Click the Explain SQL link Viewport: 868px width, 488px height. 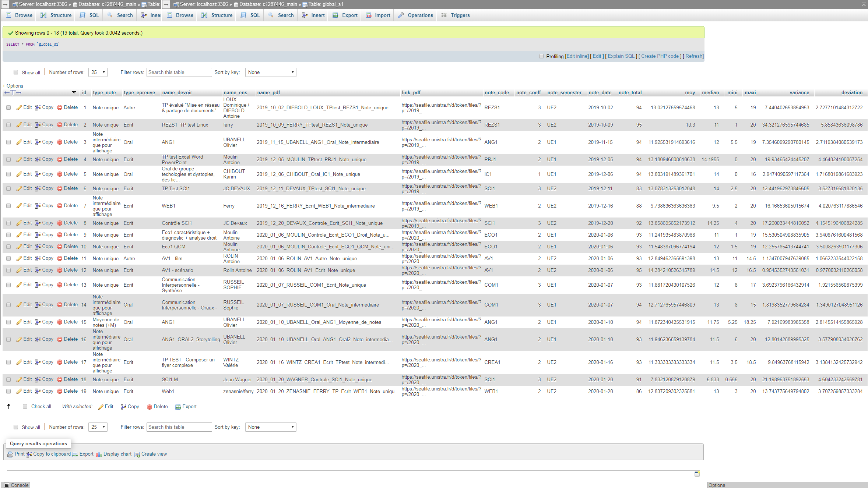(621, 56)
